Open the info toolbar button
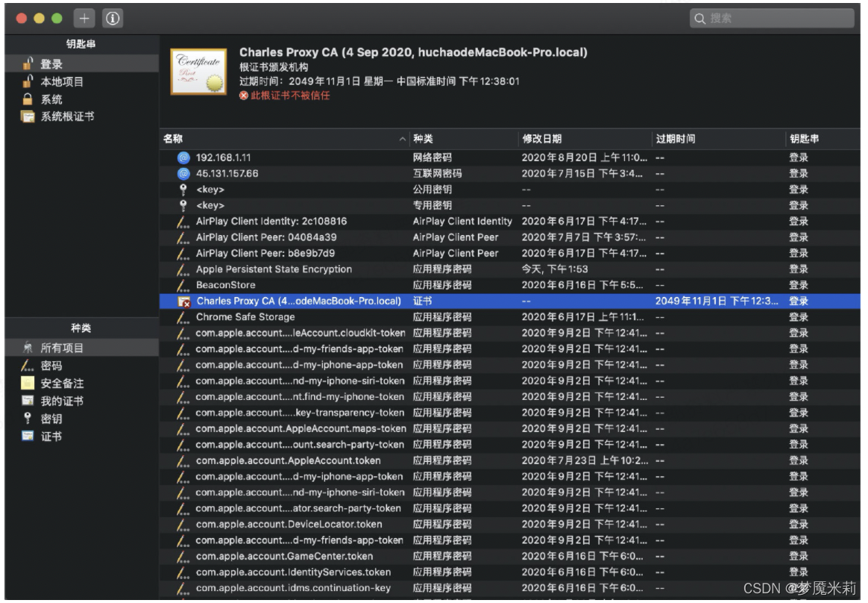Screen dimensions: 868x603 [x=113, y=19]
